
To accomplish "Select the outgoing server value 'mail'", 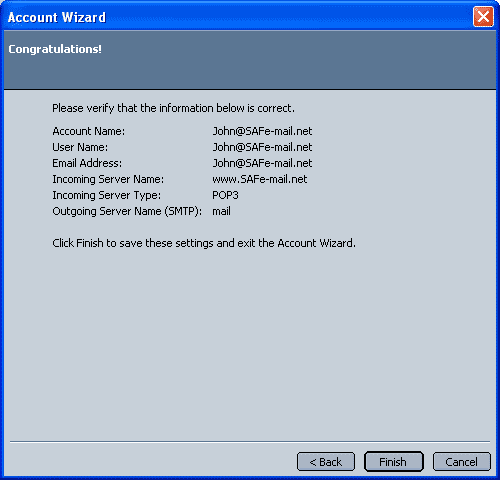I will [x=221, y=211].
